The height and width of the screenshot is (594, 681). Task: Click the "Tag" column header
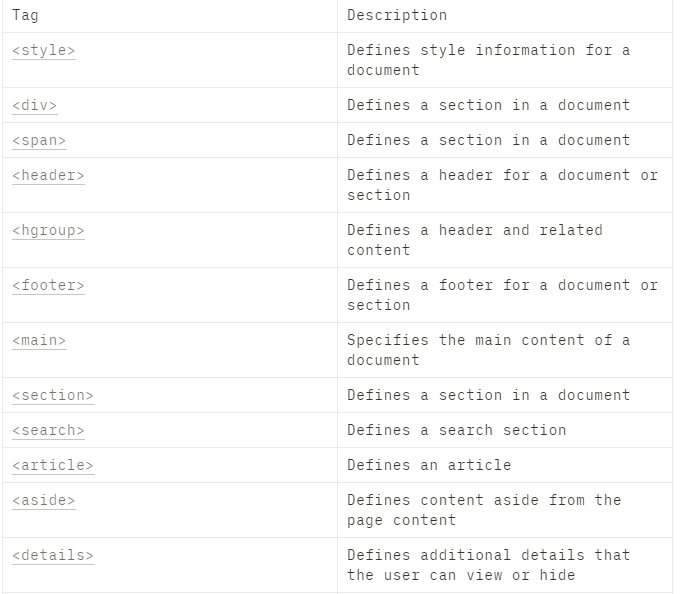point(25,16)
